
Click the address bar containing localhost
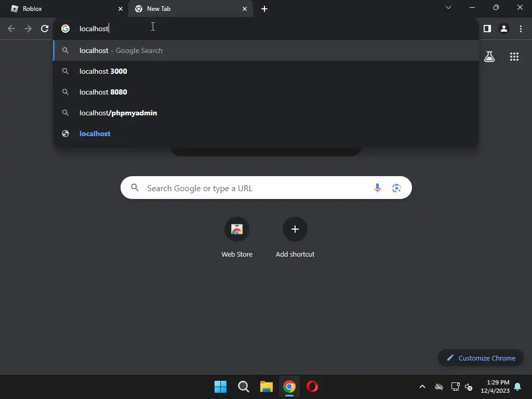pyautogui.click(x=266, y=29)
